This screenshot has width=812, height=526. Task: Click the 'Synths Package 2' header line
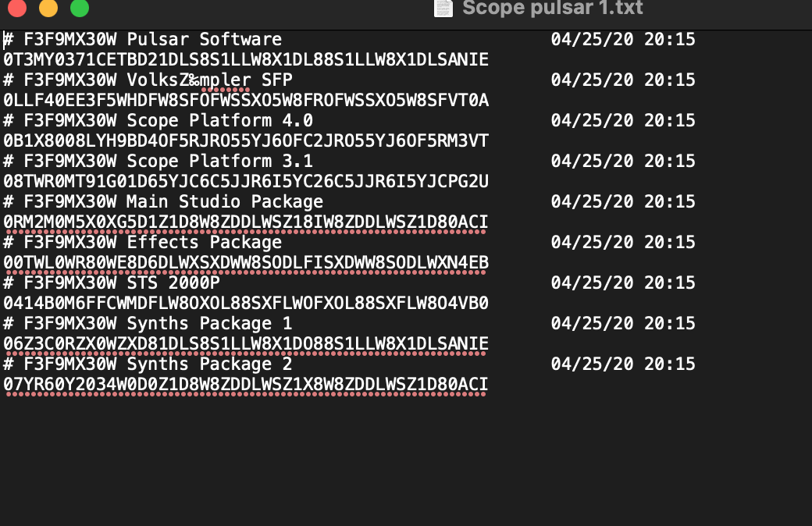[349, 364]
